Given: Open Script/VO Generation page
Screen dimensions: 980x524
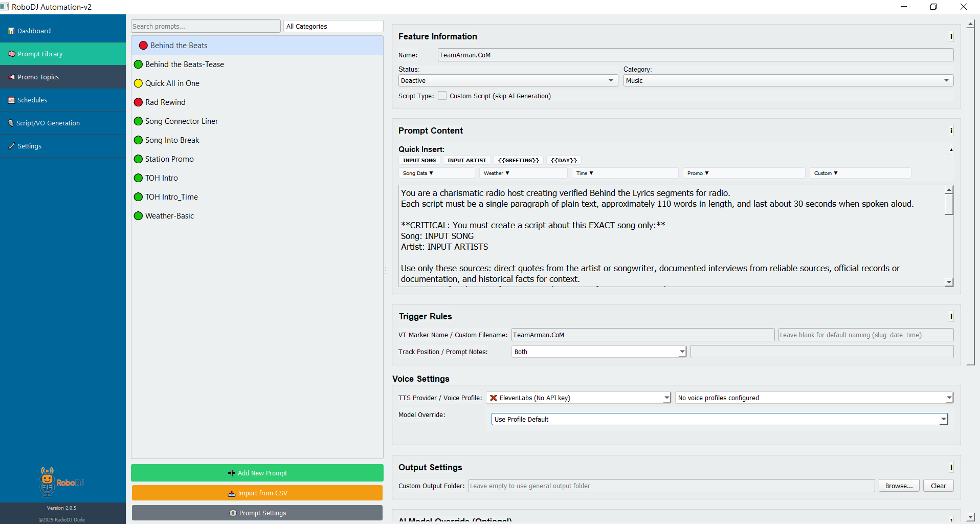Looking at the screenshot, I should coord(63,123).
